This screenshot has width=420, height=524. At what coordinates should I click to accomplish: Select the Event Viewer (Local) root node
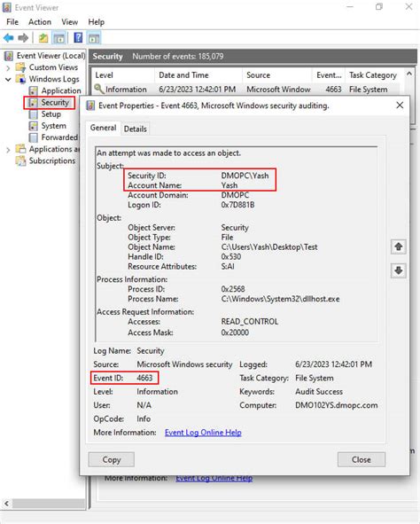click(51, 56)
